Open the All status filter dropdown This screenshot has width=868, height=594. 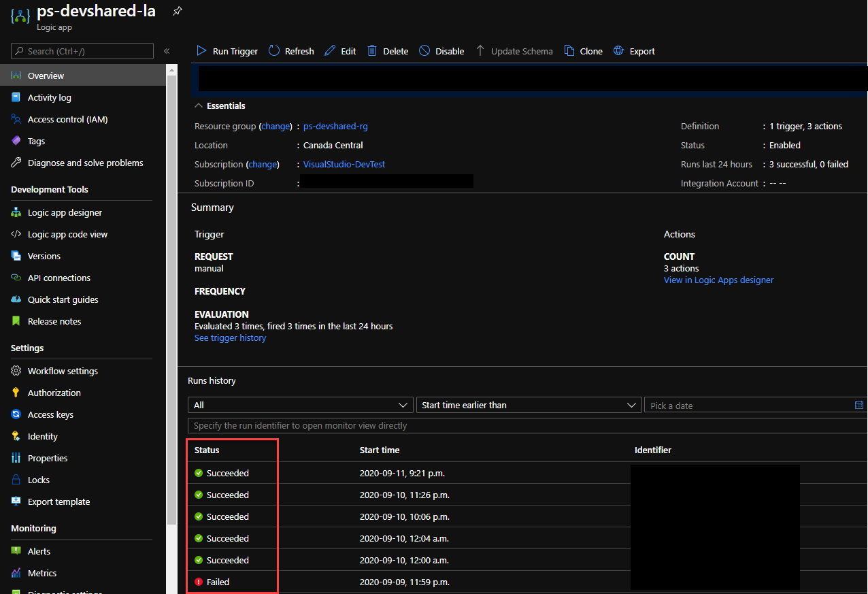pos(300,405)
